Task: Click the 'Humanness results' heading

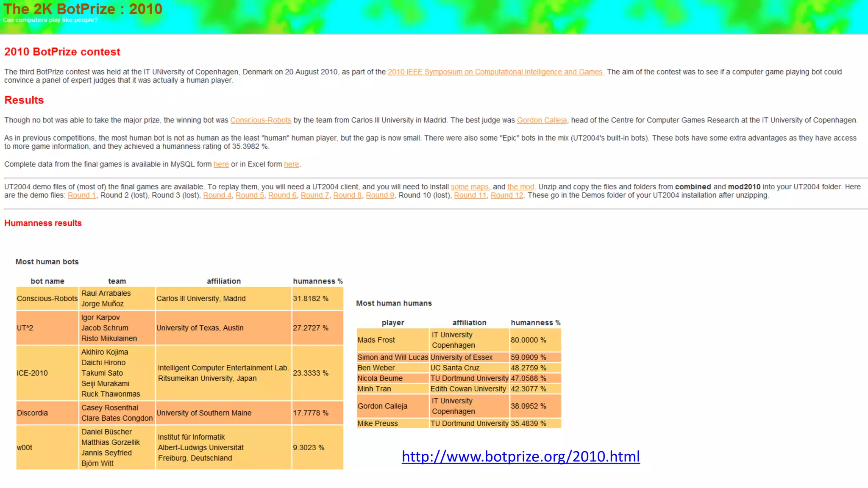Action: click(43, 223)
